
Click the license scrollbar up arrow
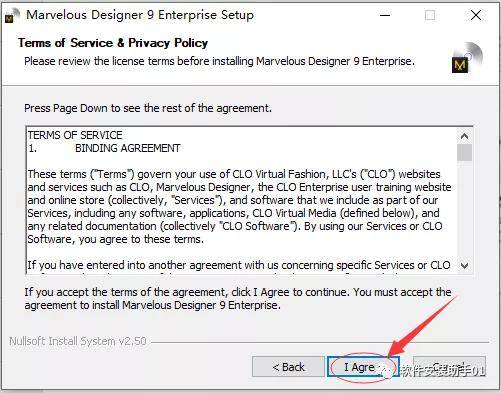pyautogui.click(x=464, y=136)
